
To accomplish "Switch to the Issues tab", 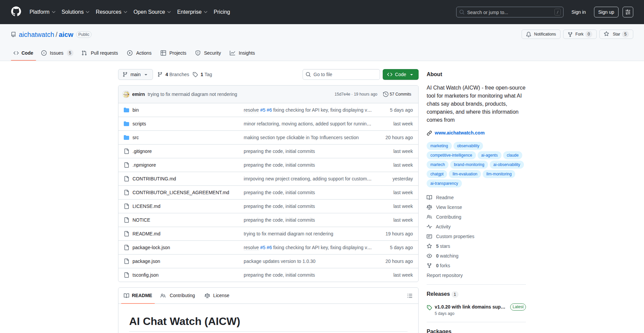I will click(56, 53).
